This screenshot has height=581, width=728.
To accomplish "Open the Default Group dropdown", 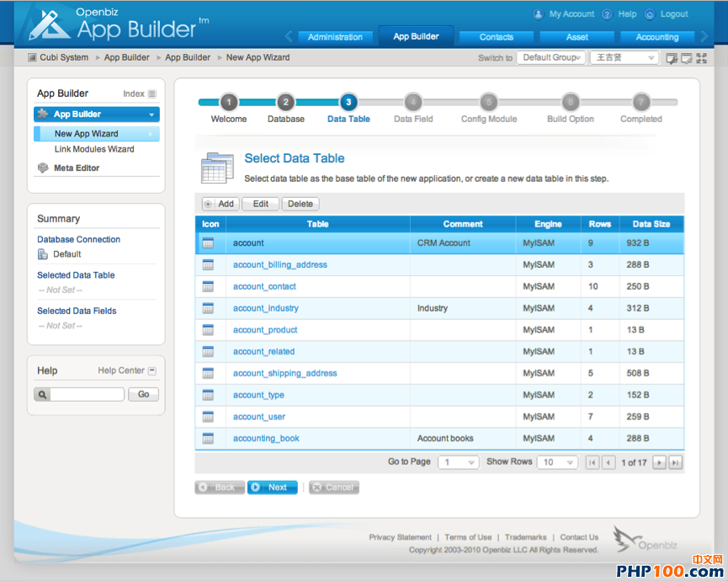I will coord(551,57).
